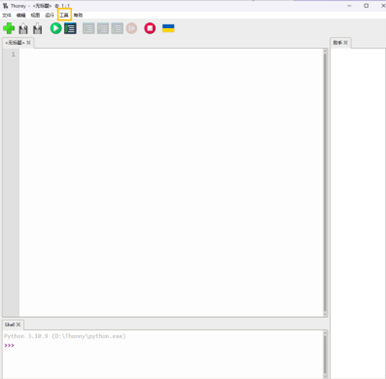The height and width of the screenshot is (379, 386).
Task: Stop the backend with red stop button
Action: point(150,28)
